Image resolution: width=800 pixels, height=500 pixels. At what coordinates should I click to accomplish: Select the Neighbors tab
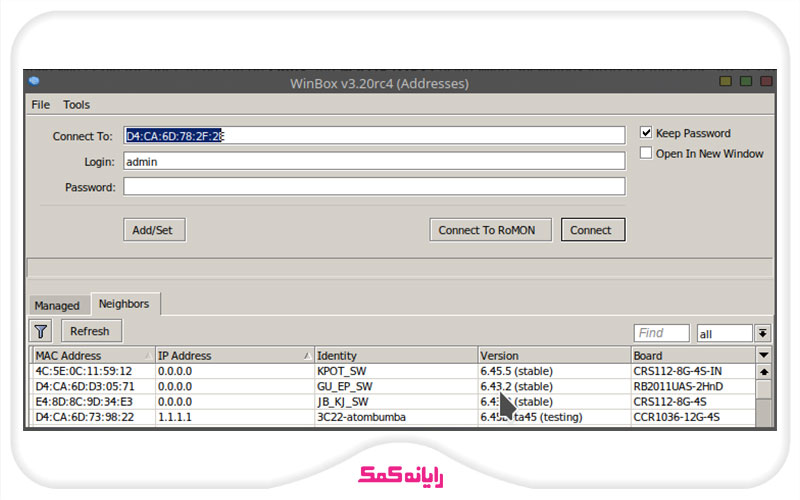[x=124, y=304]
